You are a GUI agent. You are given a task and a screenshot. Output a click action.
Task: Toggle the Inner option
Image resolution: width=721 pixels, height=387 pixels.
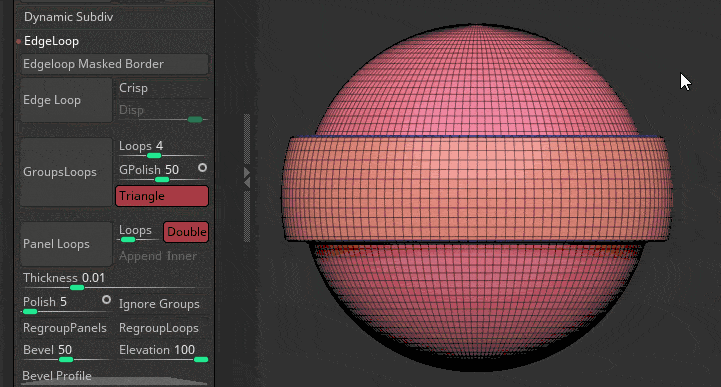pos(182,256)
